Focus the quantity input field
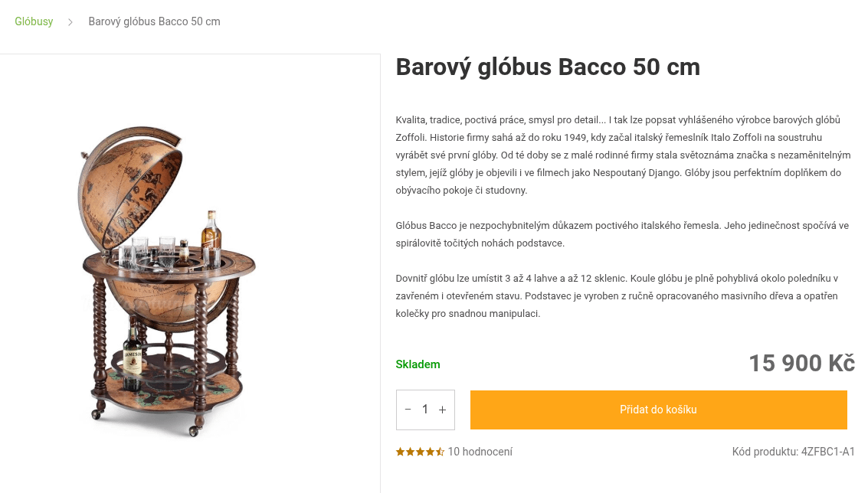The height and width of the screenshot is (493, 868). [425, 410]
